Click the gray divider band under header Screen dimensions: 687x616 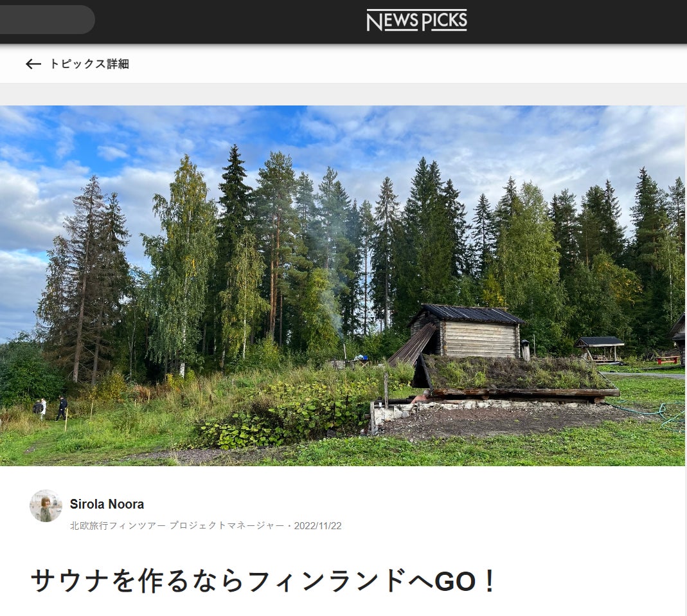point(343,94)
